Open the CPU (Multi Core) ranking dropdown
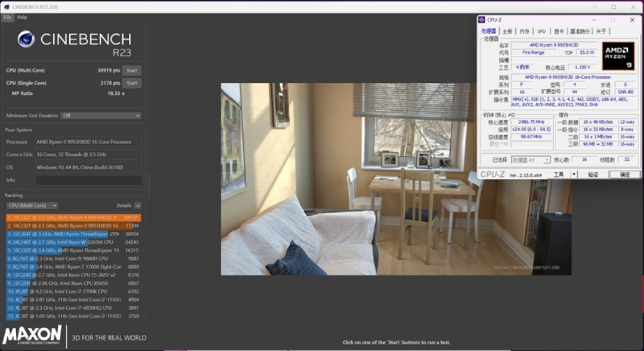The width and height of the screenshot is (644, 351). pyautogui.click(x=32, y=205)
